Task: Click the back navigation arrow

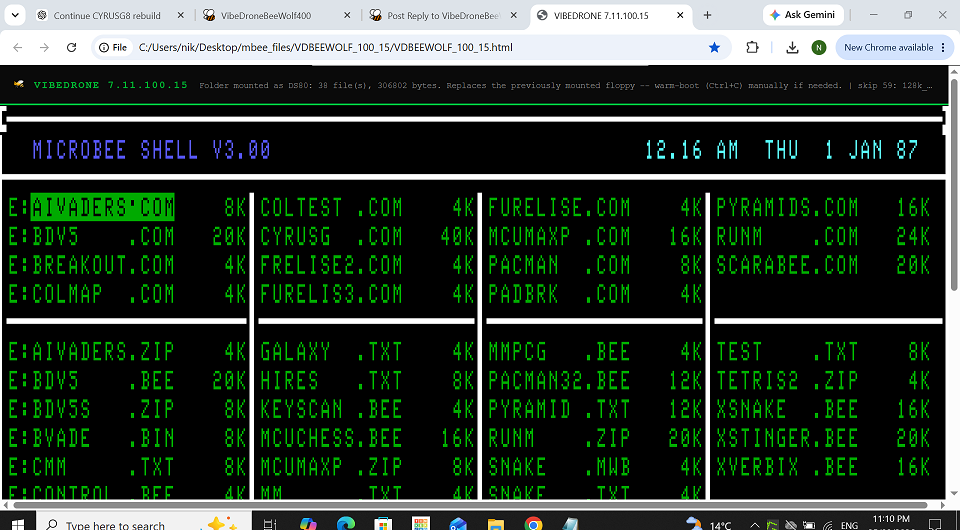Action: click(x=18, y=47)
